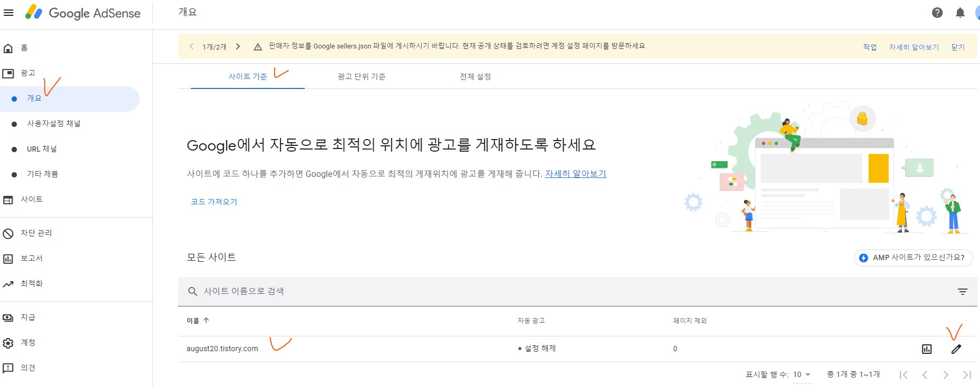Click the 설정 해제 status cell
The height and width of the screenshot is (387, 980).
(x=537, y=349)
